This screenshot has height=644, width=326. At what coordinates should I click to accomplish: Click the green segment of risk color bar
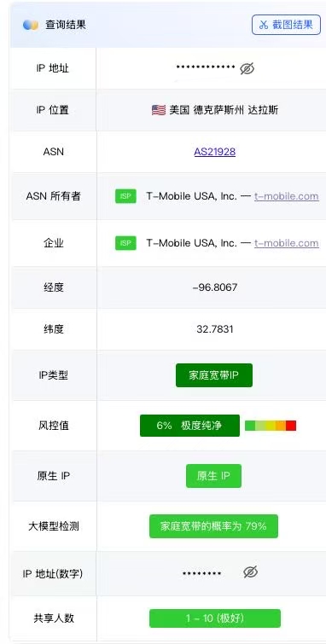tap(250, 426)
